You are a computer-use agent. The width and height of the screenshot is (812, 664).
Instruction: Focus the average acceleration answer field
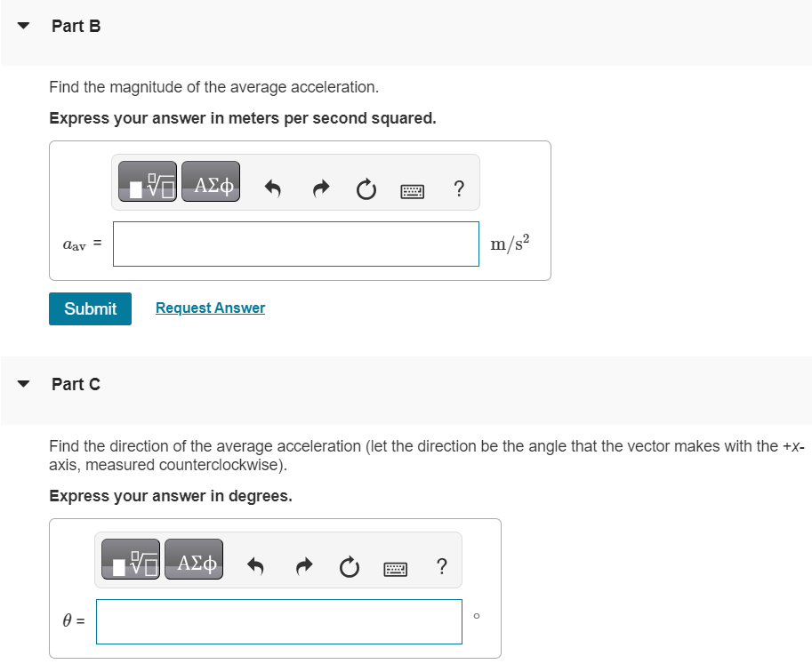(296, 244)
